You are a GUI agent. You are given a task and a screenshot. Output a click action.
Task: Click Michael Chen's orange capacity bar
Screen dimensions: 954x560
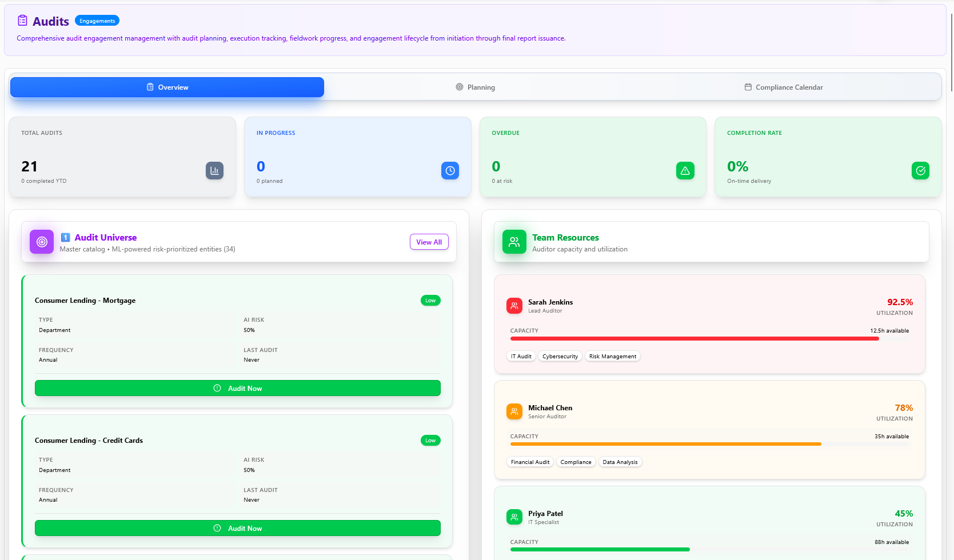(665, 444)
